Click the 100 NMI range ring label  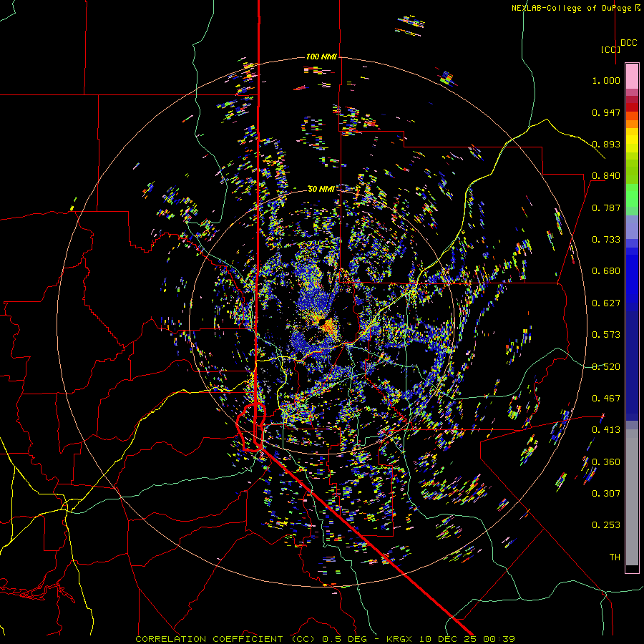[321, 57]
